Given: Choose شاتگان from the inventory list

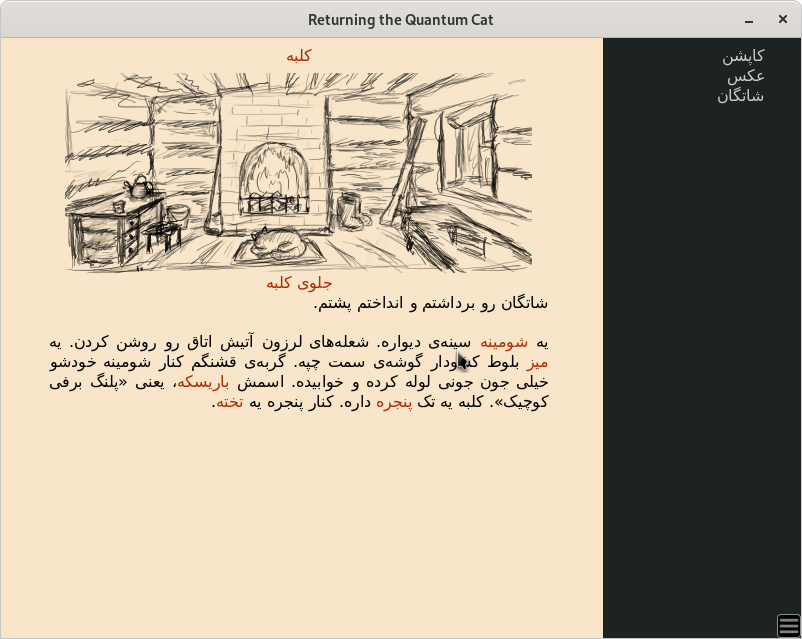Looking at the screenshot, I should [740, 96].
